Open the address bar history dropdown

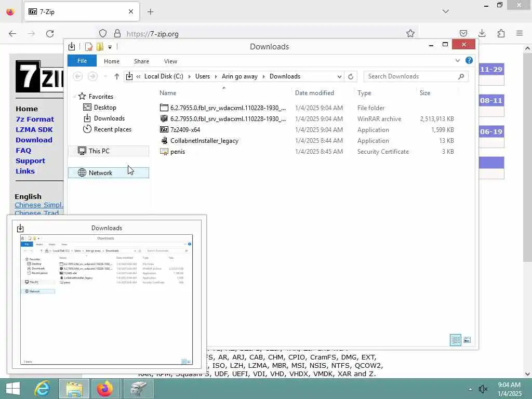(339, 77)
